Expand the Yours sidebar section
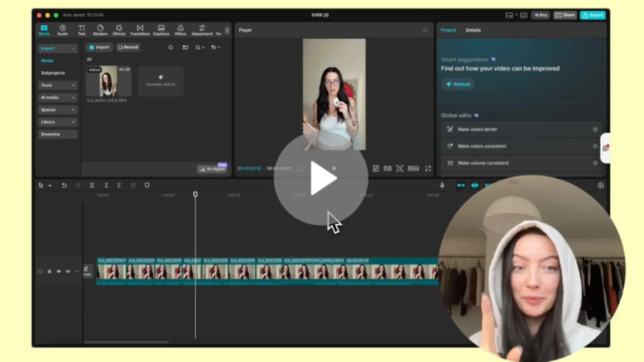644x362 pixels. tap(58, 85)
